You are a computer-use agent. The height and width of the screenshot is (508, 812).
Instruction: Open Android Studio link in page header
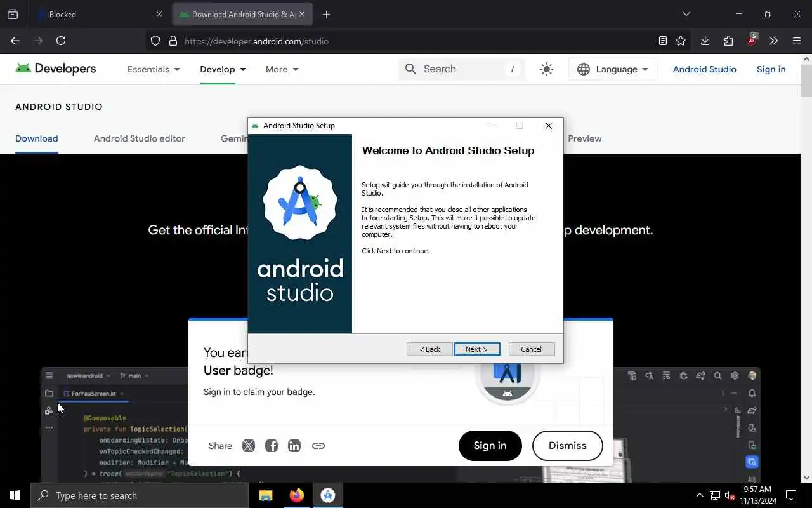(704, 69)
